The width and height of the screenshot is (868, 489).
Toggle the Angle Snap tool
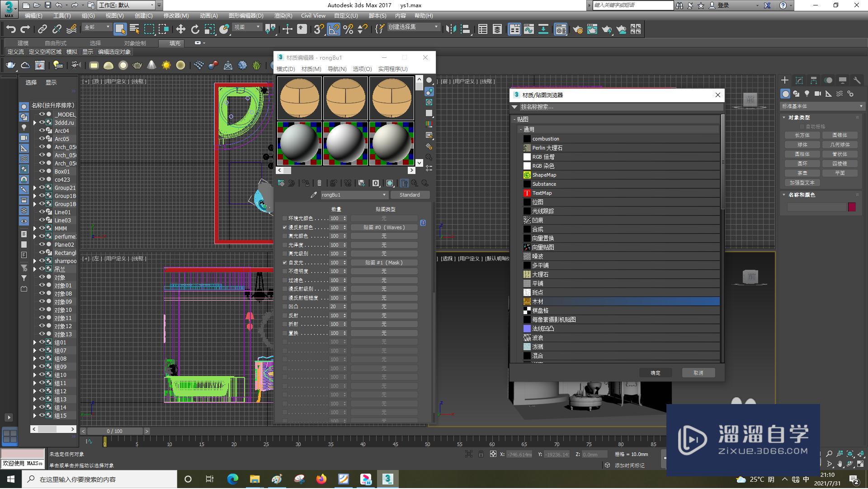[333, 29]
